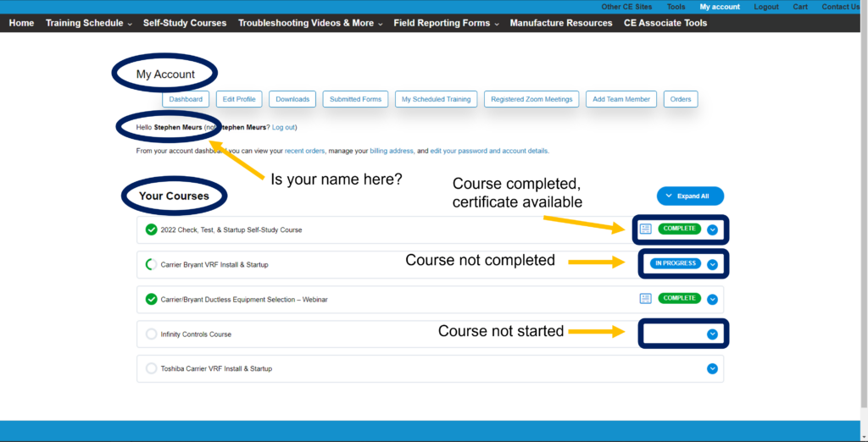Click empty status circle of Toshiba Carrier VRF course
868x442 pixels.
(x=151, y=368)
